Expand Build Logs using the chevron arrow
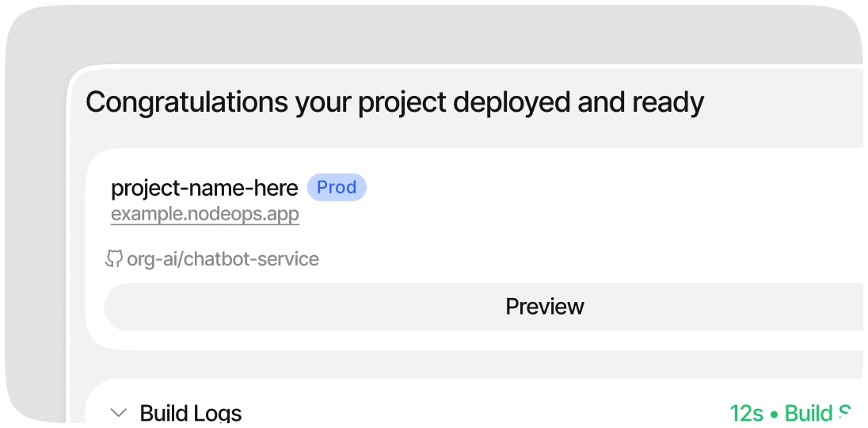This screenshot has height=428, width=868. point(119,413)
